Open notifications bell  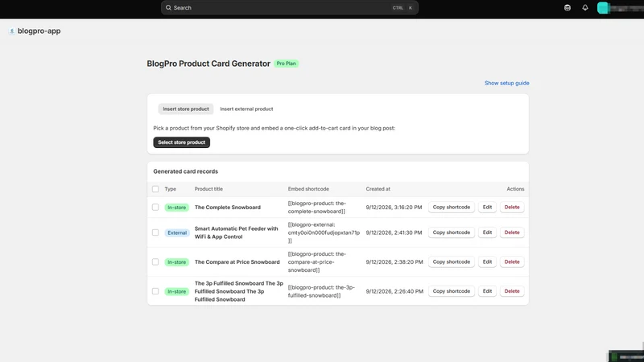click(x=585, y=8)
